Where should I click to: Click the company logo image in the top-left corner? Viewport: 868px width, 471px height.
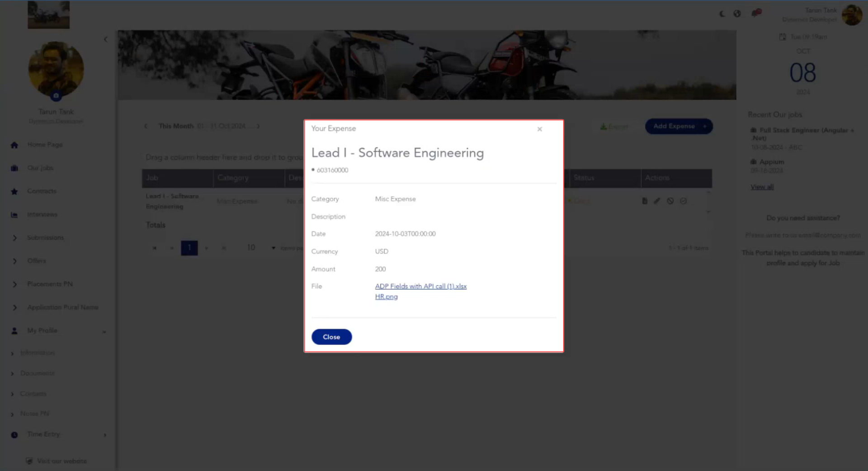pyautogui.click(x=48, y=14)
